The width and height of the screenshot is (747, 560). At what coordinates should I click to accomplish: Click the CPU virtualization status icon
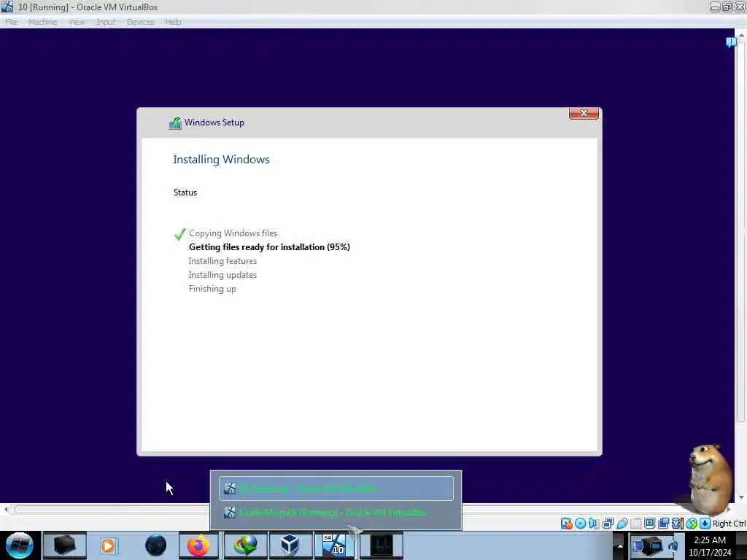(677, 524)
